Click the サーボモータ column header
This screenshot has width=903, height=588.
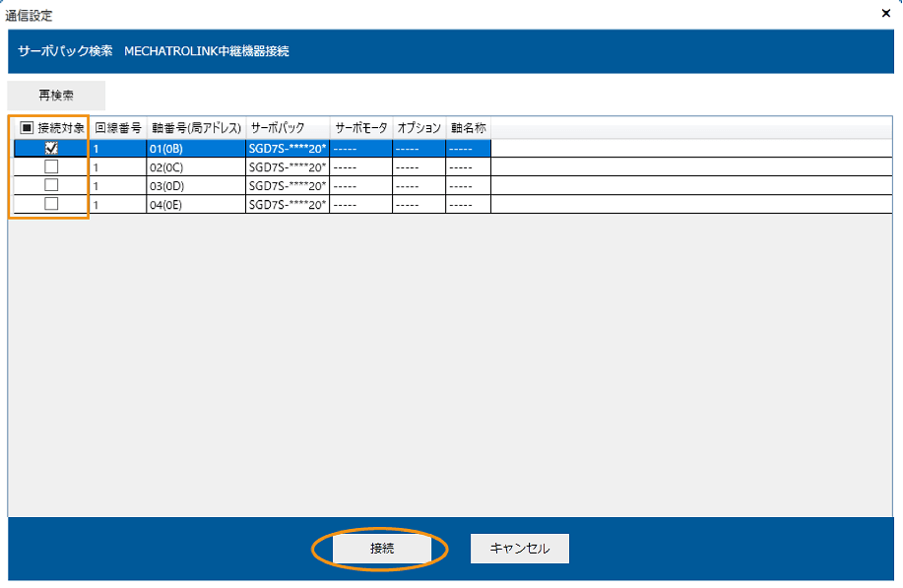click(362, 128)
